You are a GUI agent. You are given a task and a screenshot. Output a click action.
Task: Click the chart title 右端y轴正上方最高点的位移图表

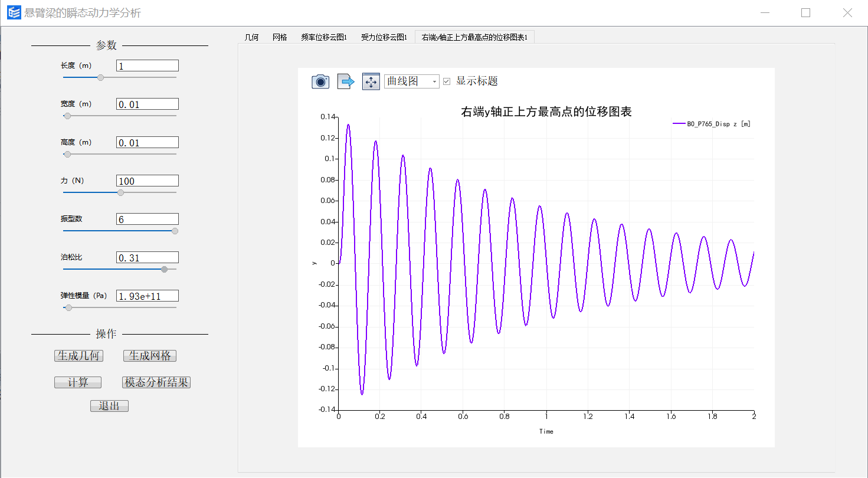click(546, 112)
